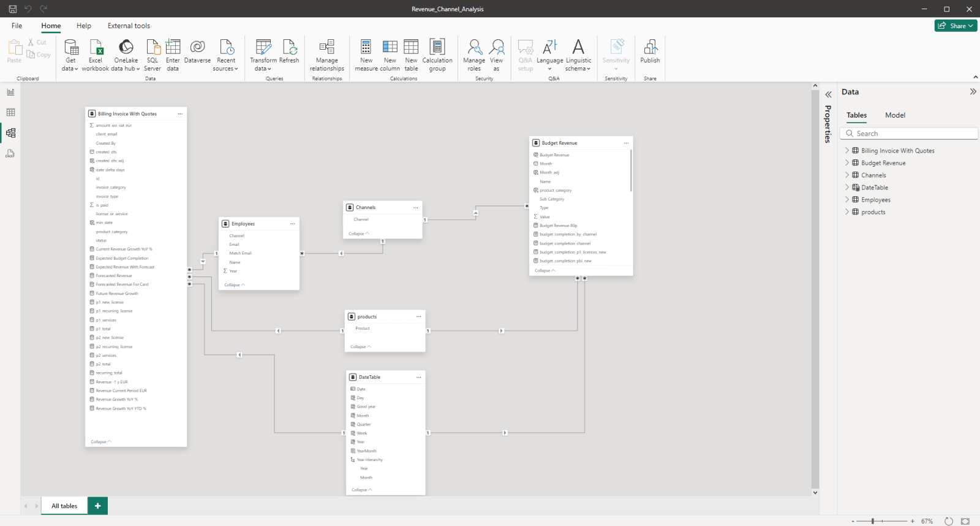The height and width of the screenshot is (526, 980).
Task: Open the Get data source picker
Action: point(70,55)
